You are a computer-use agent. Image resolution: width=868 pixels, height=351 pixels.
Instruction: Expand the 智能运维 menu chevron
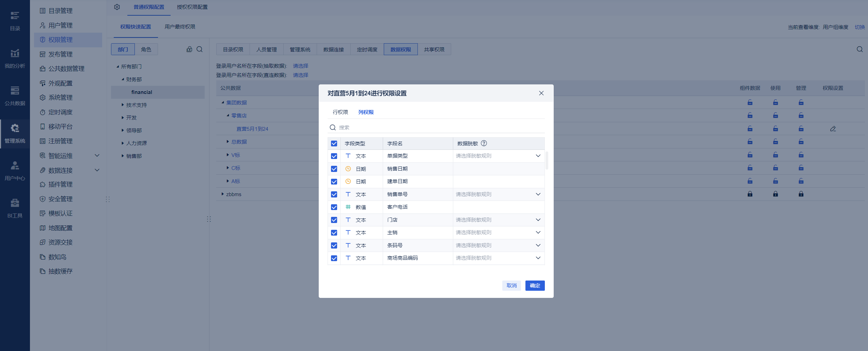(97, 156)
